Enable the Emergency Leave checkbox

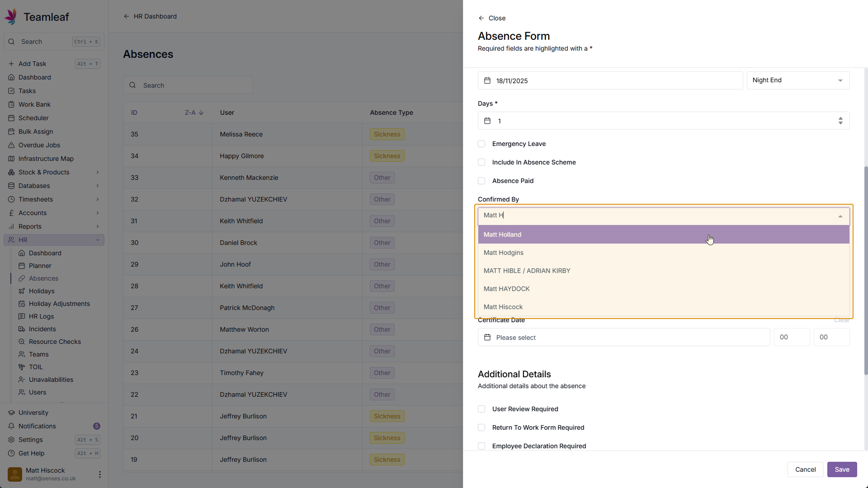pyautogui.click(x=481, y=144)
